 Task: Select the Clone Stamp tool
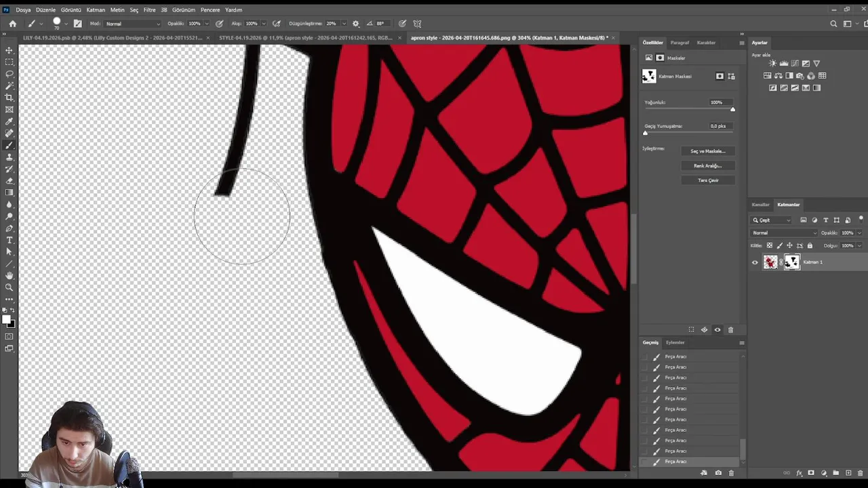[9, 157]
